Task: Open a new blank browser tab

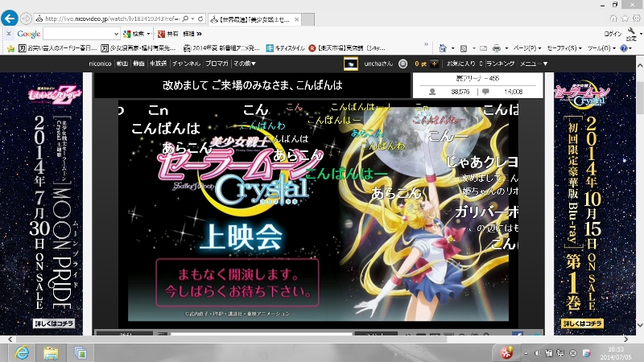Action: tap(308, 19)
